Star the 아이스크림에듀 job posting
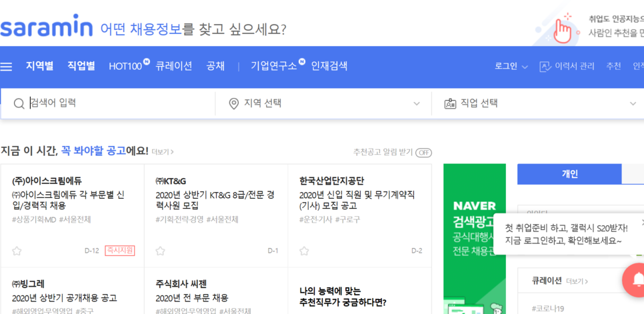The width and height of the screenshot is (644, 314). (17, 251)
